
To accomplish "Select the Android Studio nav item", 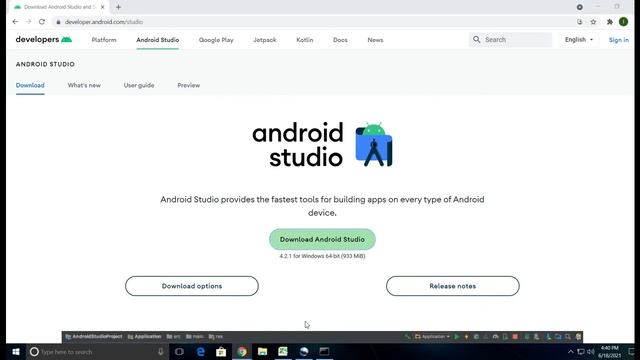I will 158,40.
